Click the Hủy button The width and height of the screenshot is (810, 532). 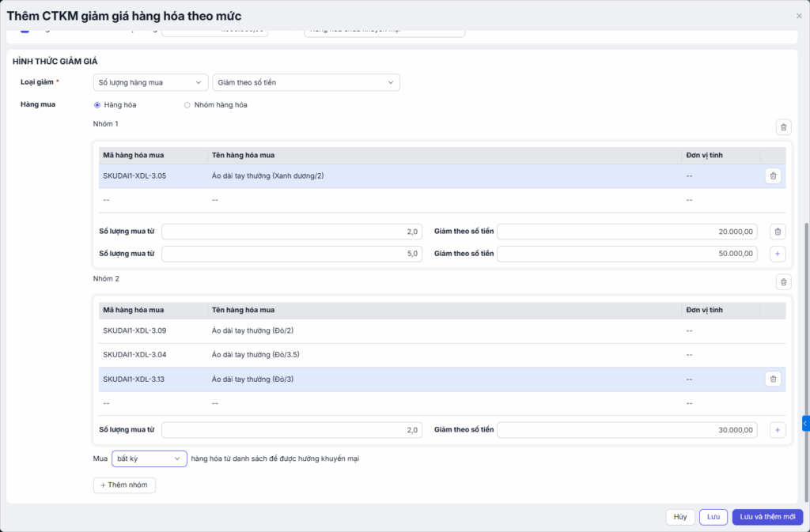(x=679, y=517)
